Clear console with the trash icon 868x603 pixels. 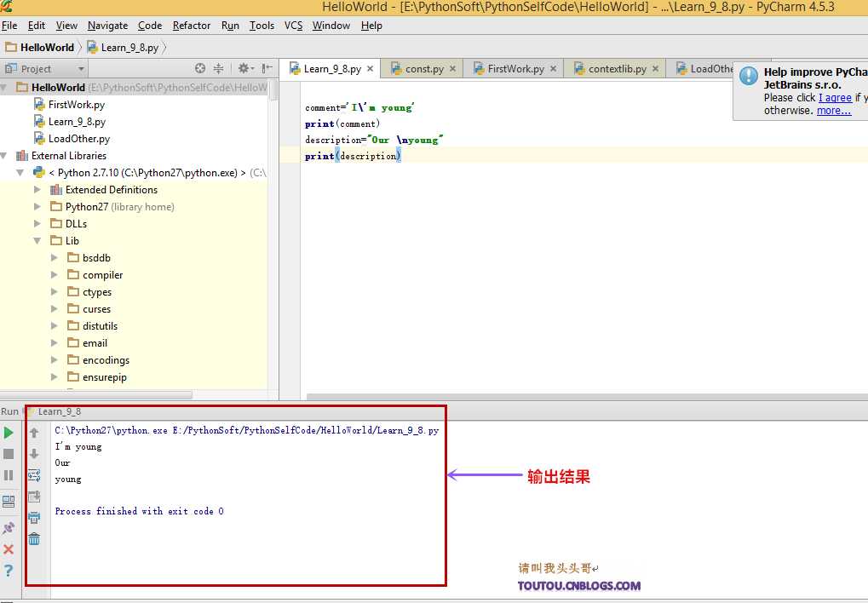tap(34, 539)
